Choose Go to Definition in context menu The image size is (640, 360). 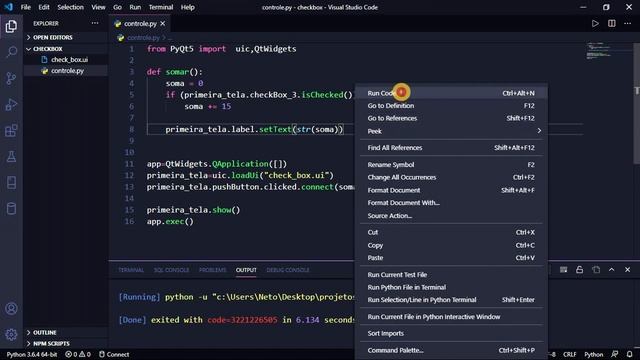coord(451,106)
